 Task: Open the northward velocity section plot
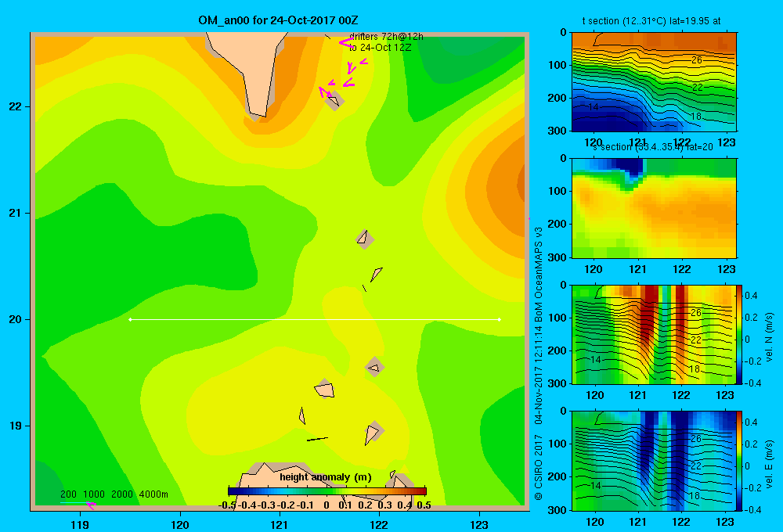point(654,334)
